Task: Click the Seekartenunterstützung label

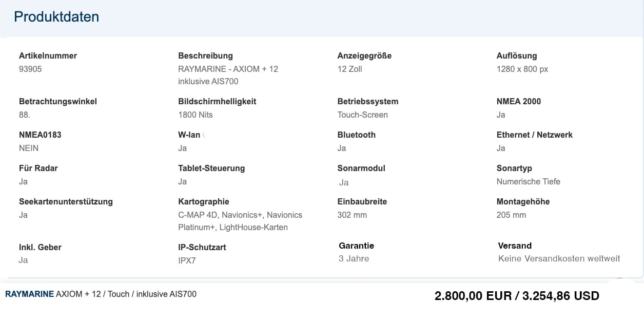Action: 66,201
